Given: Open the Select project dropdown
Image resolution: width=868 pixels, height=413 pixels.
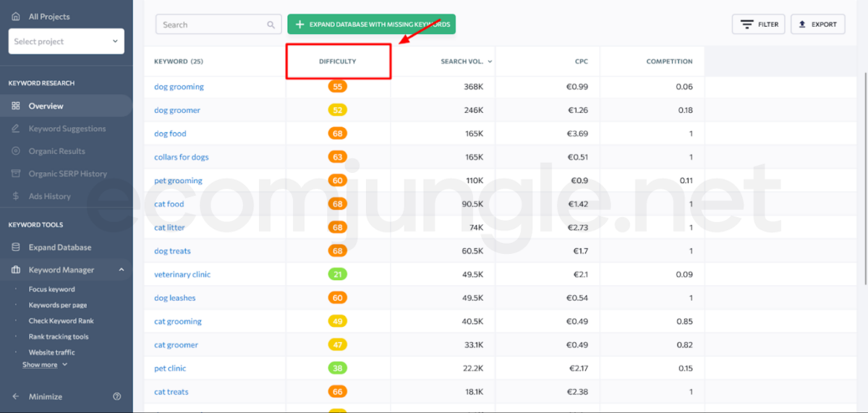Looking at the screenshot, I should (x=66, y=41).
